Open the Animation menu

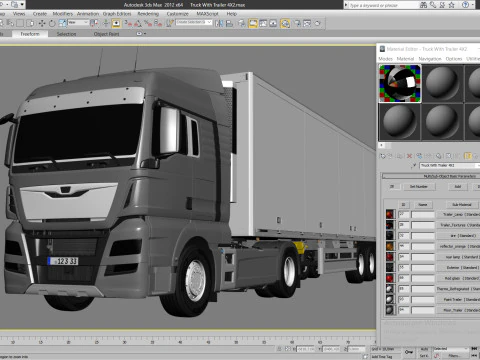coord(88,14)
